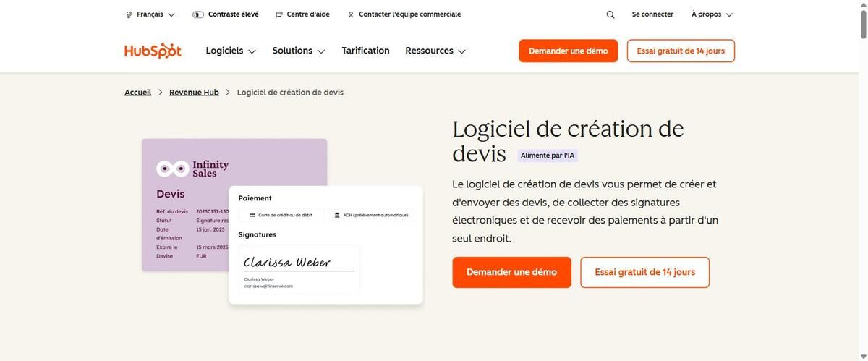
Task: Click the Signatures label
Action: click(258, 234)
